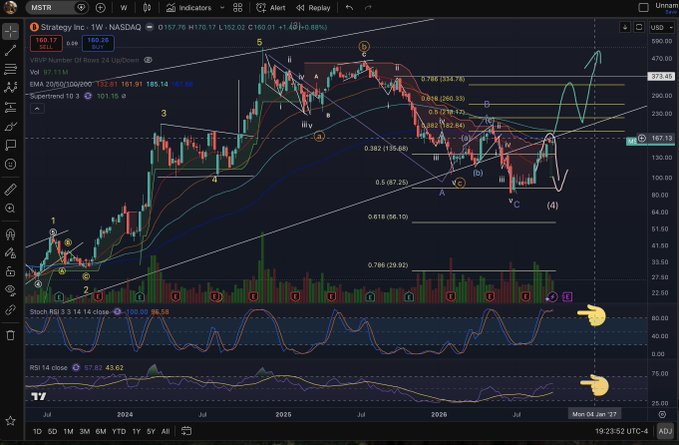Start bar Replay mode
679x445 pixels.
(x=313, y=7)
